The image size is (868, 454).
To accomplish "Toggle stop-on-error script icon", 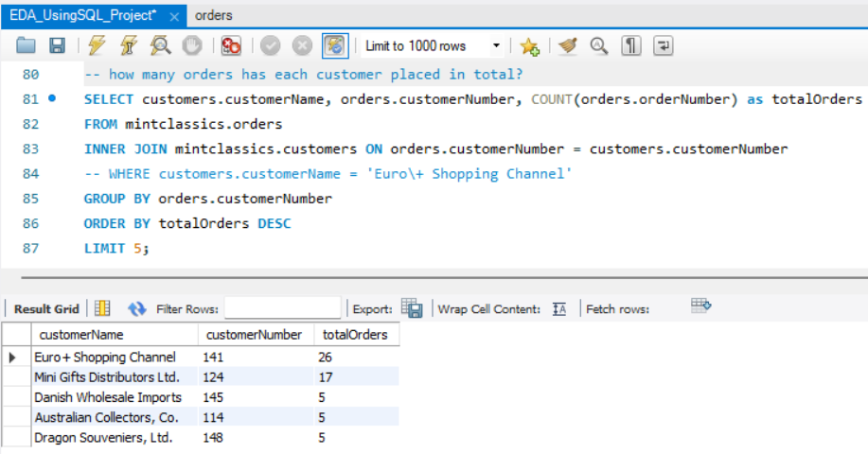I will tap(231, 45).
